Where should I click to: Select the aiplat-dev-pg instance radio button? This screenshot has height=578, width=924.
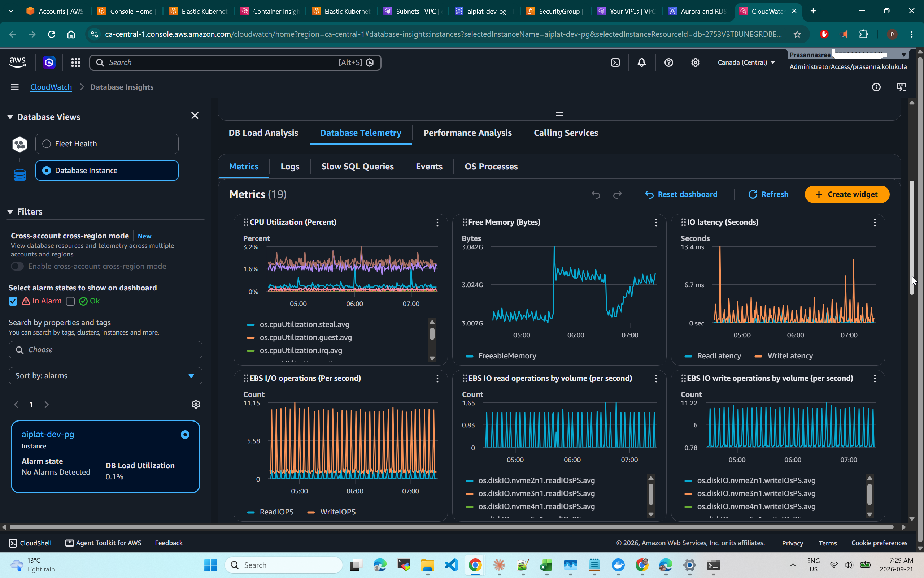(x=185, y=435)
